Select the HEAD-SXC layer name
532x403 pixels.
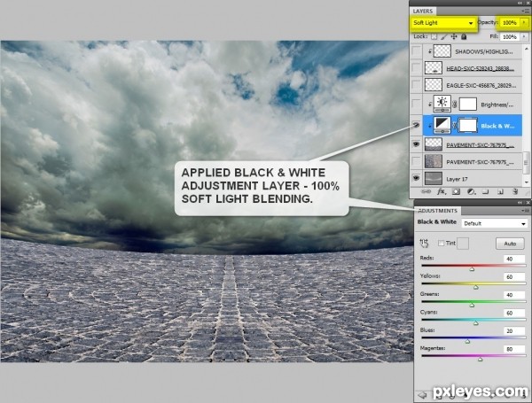[480, 68]
